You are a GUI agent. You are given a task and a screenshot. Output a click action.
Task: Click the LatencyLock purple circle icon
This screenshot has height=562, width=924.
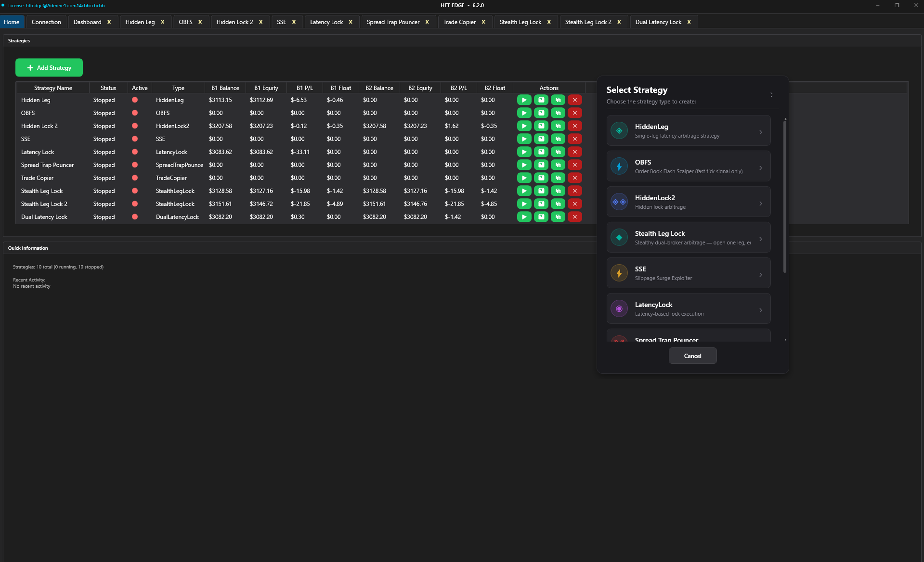[x=619, y=309]
